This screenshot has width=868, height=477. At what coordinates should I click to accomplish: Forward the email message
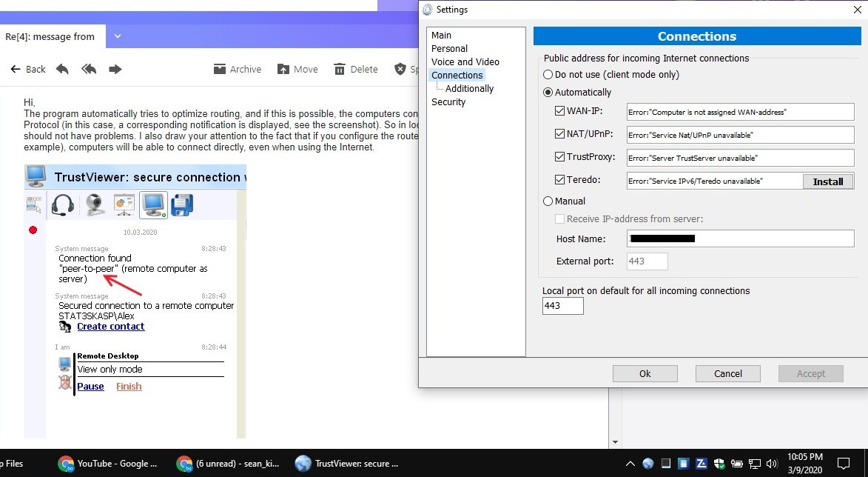[x=115, y=69]
